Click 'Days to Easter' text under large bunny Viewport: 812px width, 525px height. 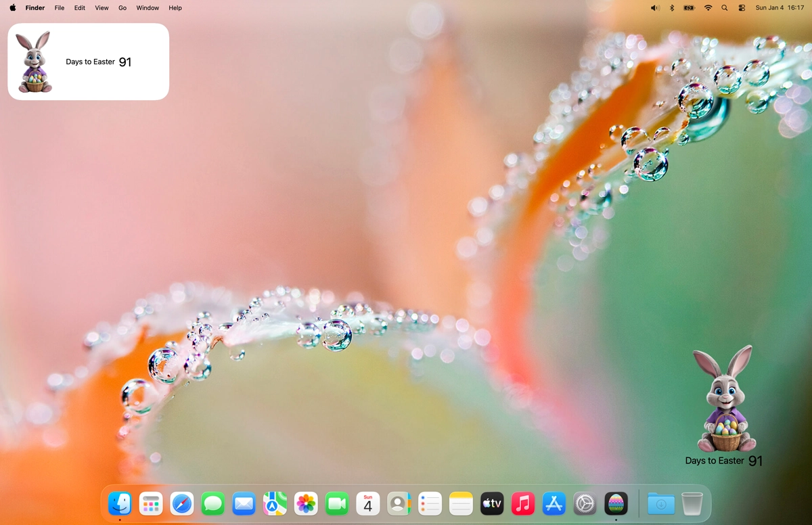(715, 461)
